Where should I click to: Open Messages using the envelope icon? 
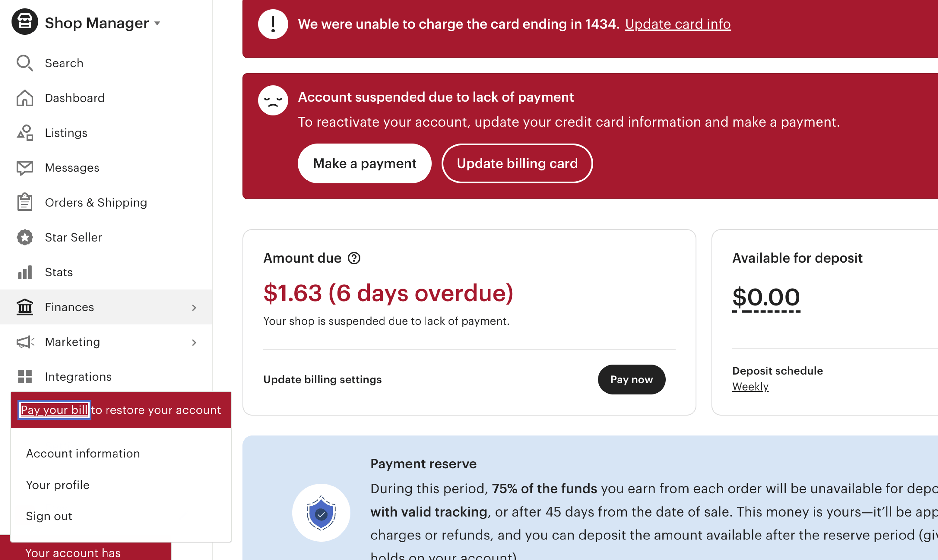[x=25, y=168]
